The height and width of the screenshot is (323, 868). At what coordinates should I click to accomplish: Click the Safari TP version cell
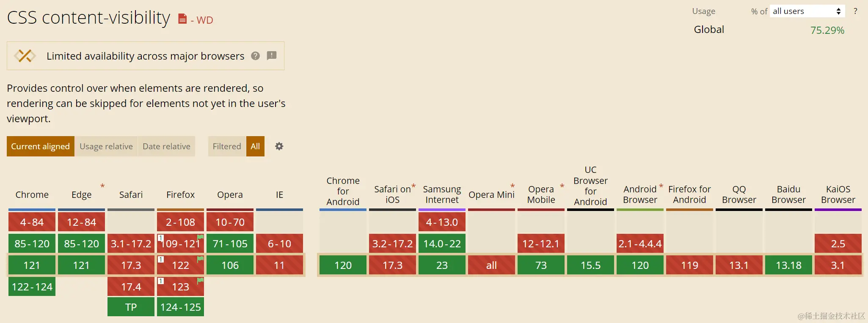click(x=131, y=307)
